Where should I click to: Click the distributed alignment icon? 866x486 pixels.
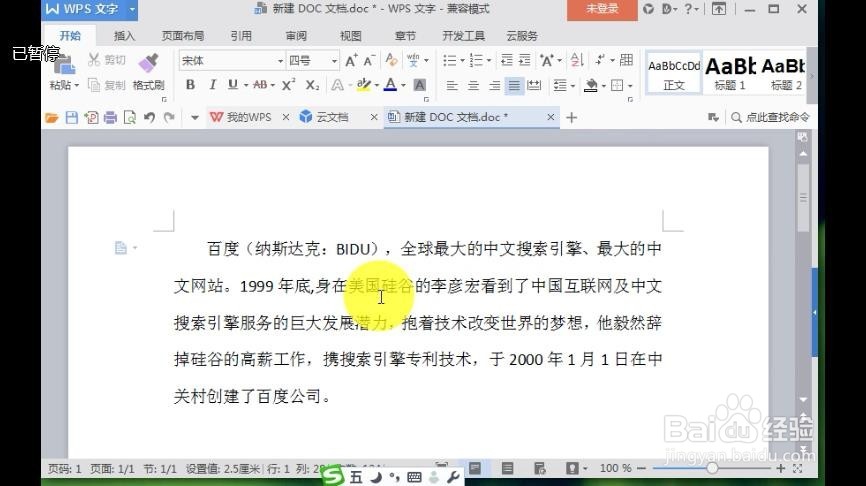click(534, 85)
